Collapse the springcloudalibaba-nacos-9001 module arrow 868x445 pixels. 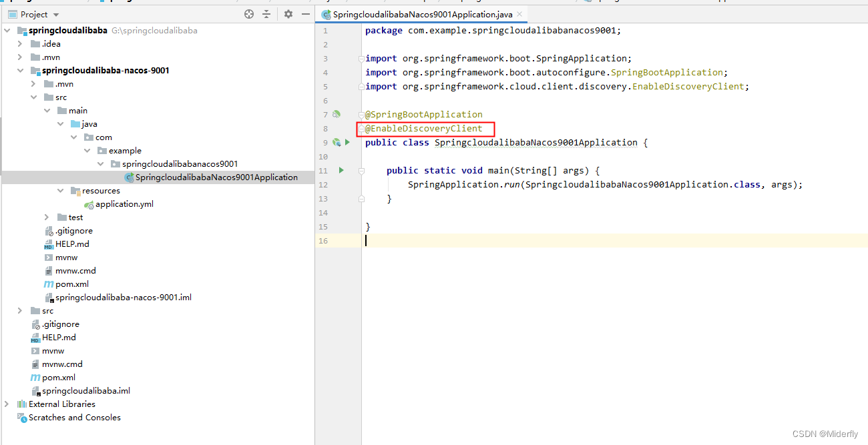(x=21, y=71)
